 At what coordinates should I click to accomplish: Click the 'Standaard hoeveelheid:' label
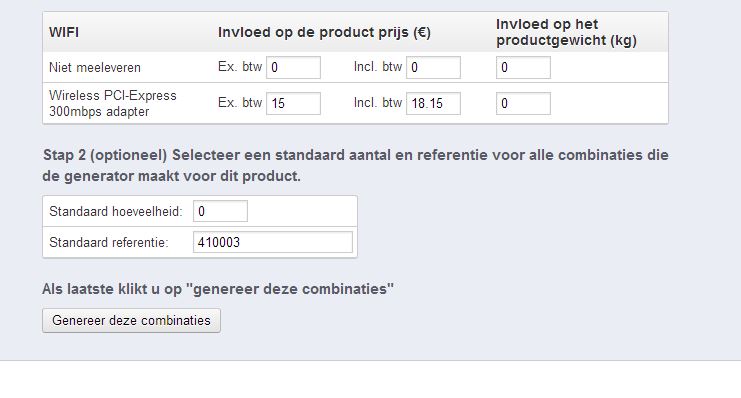coord(116,211)
